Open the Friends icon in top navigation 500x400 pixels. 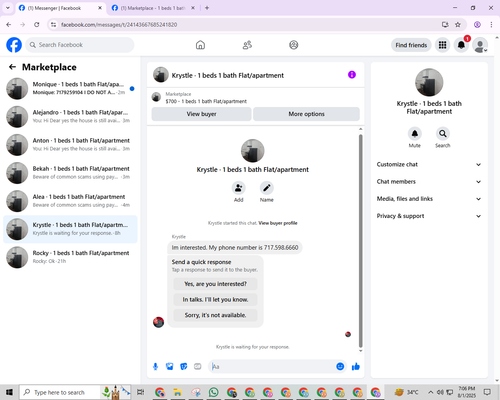pos(247,45)
